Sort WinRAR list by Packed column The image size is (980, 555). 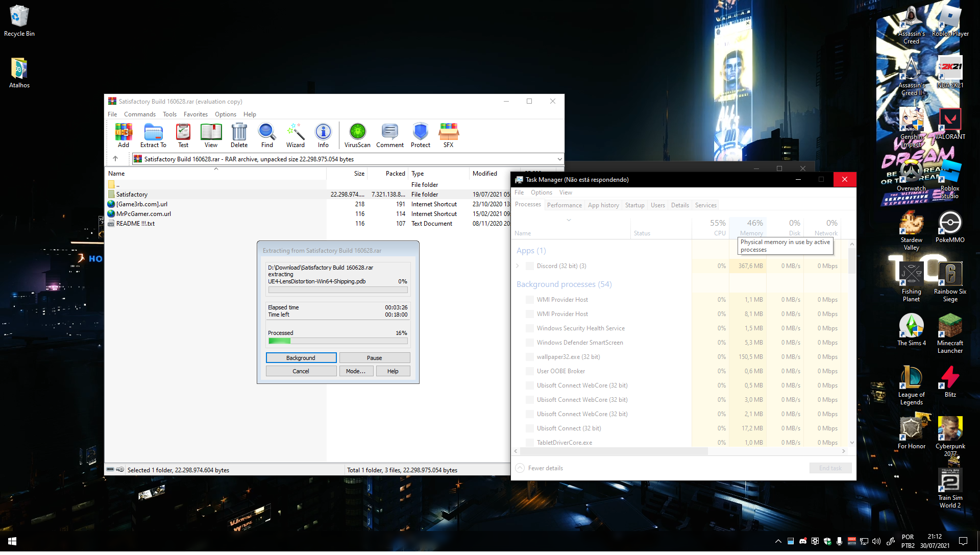pyautogui.click(x=388, y=174)
